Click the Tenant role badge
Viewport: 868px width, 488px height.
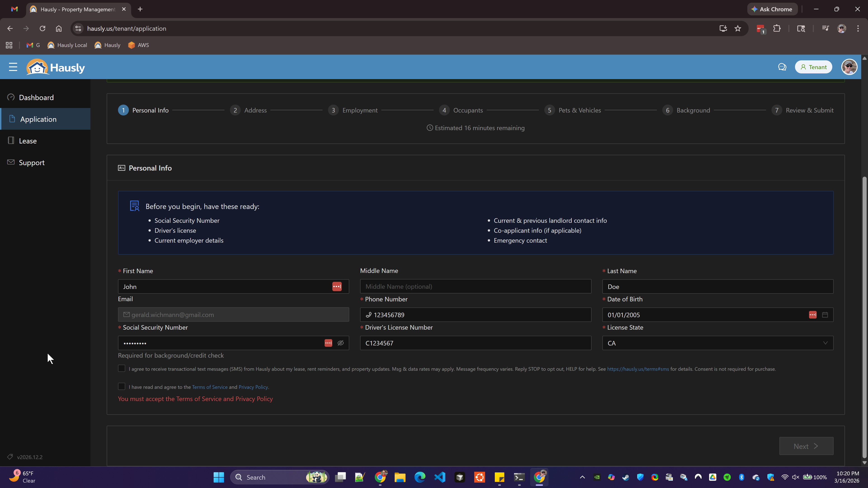(814, 67)
